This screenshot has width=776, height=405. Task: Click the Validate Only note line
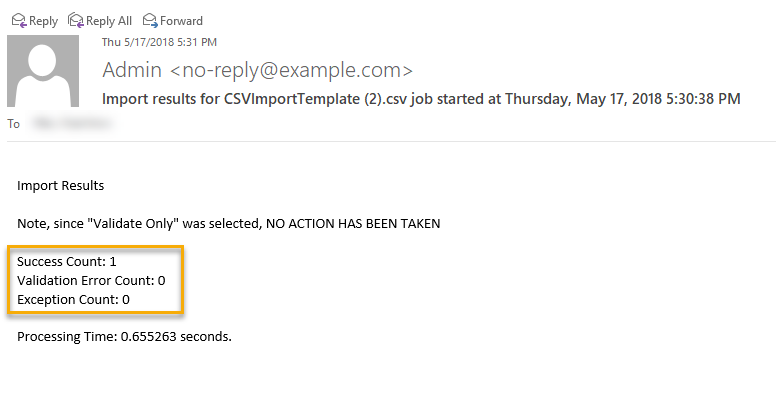coord(229,224)
